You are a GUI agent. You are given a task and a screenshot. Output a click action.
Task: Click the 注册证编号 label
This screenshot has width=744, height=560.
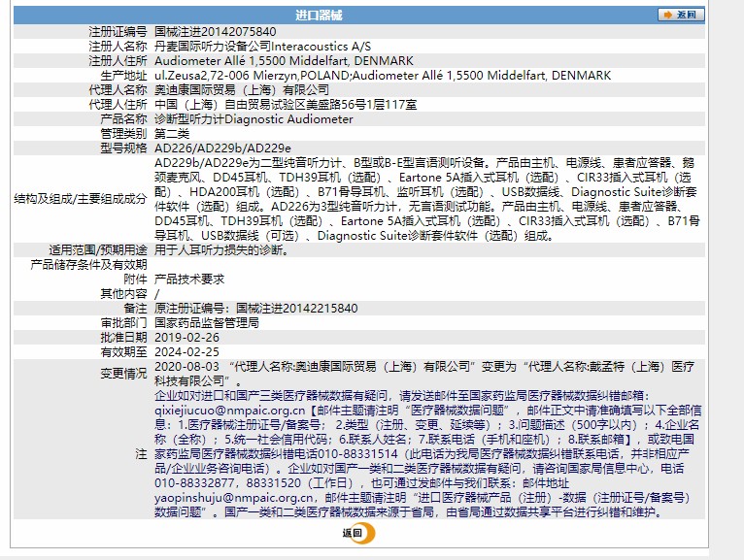[118, 32]
